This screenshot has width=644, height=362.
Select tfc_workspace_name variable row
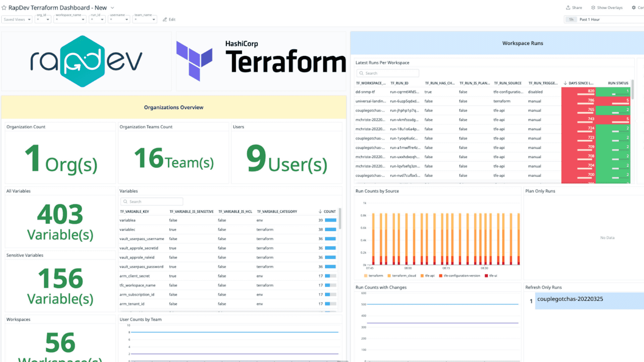(228, 285)
